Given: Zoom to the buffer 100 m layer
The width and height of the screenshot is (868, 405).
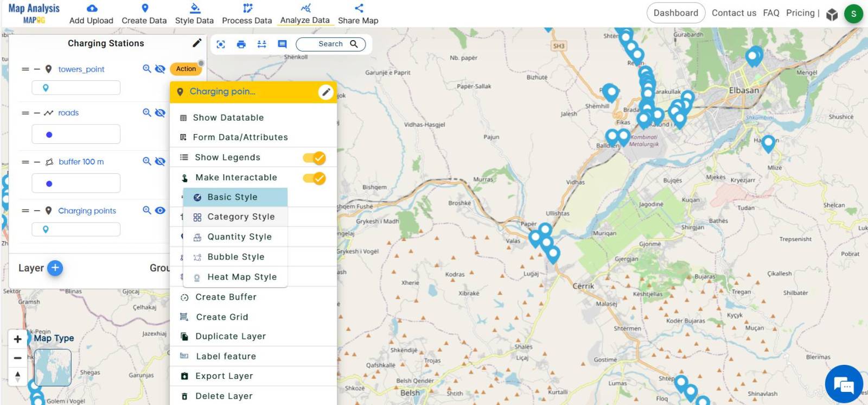Looking at the screenshot, I should point(146,161).
